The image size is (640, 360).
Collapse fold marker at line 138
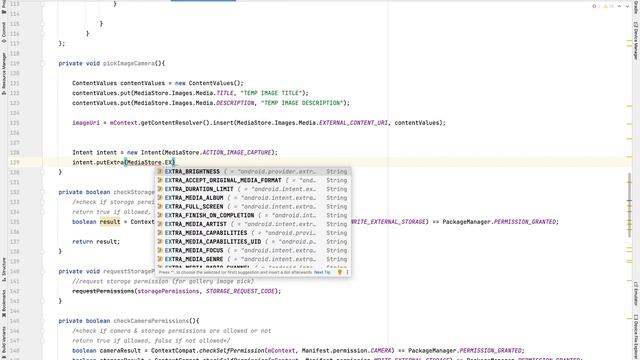pos(42,251)
